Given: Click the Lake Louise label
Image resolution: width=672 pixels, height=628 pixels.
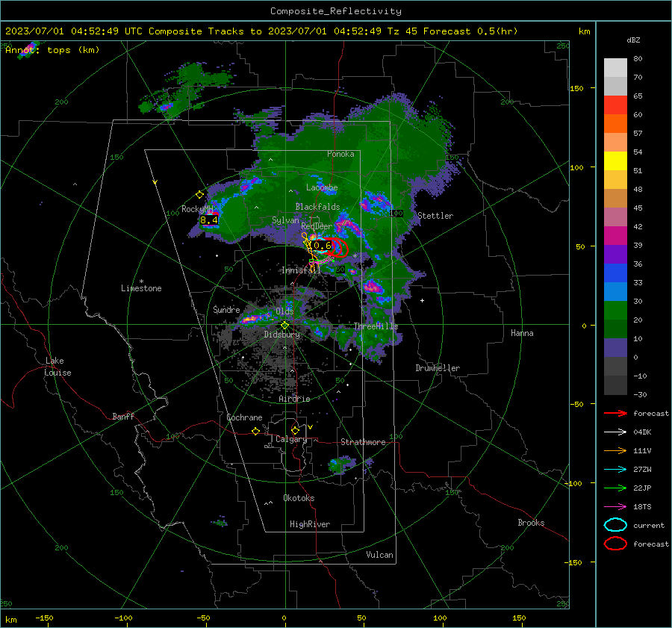Looking at the screenshot, I should 57,367.
